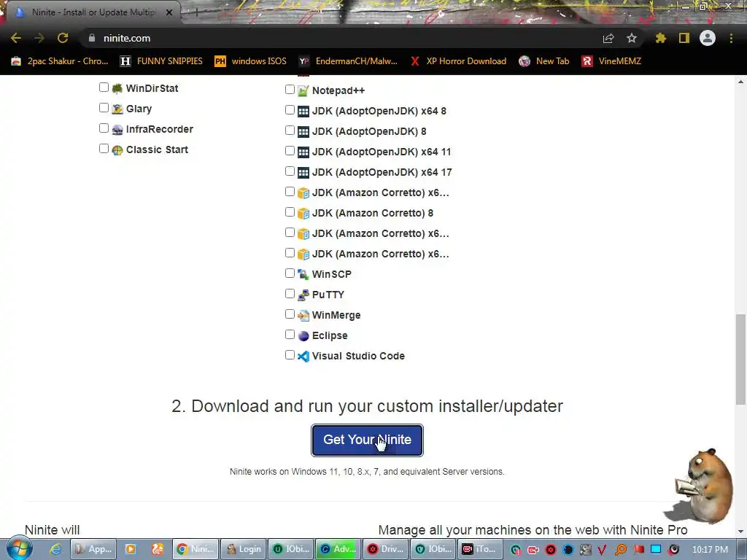The image size is (747, 560).
Task: Close the Ninite browser tab
Action: pos(169,12)
